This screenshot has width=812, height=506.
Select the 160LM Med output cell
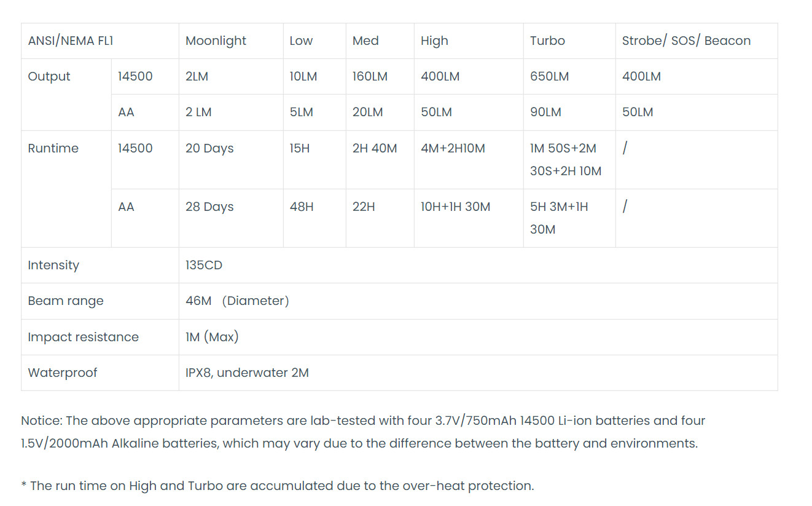(x=370, y=77)
